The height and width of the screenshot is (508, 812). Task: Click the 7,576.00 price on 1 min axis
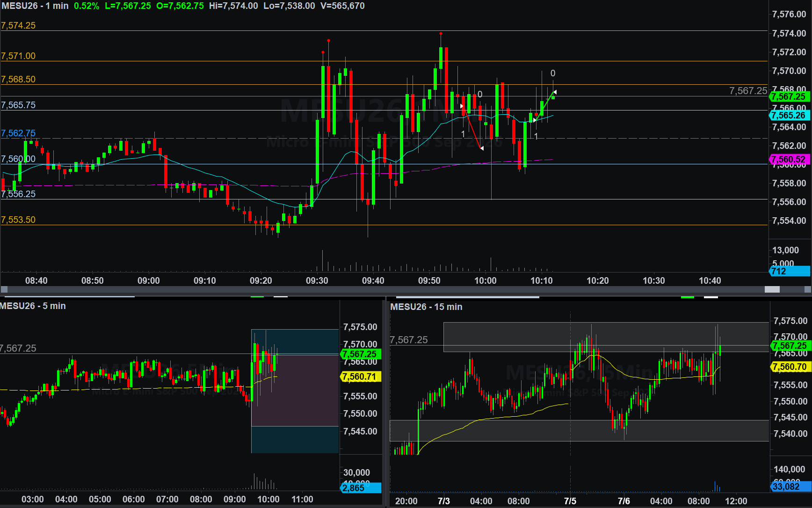(x=789, y=15)
